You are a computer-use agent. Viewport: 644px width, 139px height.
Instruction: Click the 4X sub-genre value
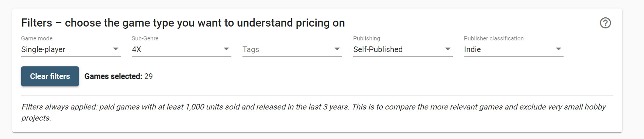tap(137, 49)
